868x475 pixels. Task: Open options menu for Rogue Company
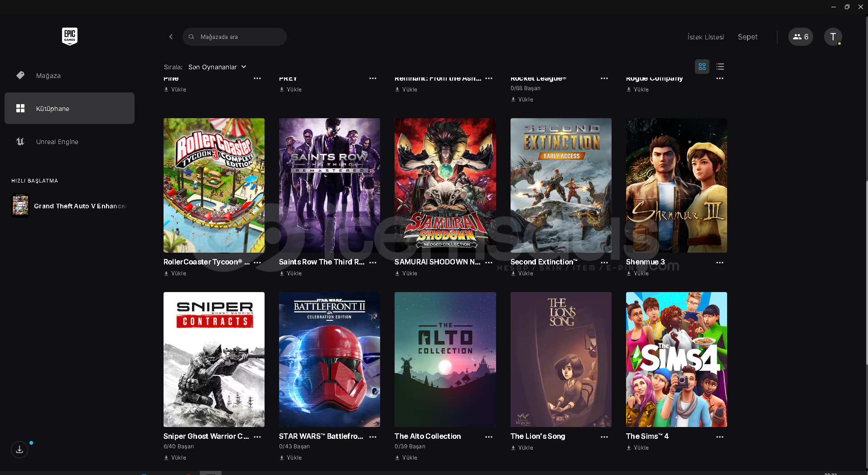point(720,78)
